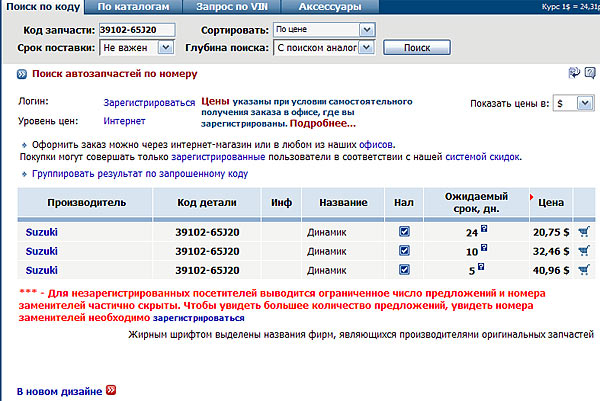Viewport: 600px width, 401px height.
Task: Click the refresh arrows icon beside help
Action: (x=574, y=73)
